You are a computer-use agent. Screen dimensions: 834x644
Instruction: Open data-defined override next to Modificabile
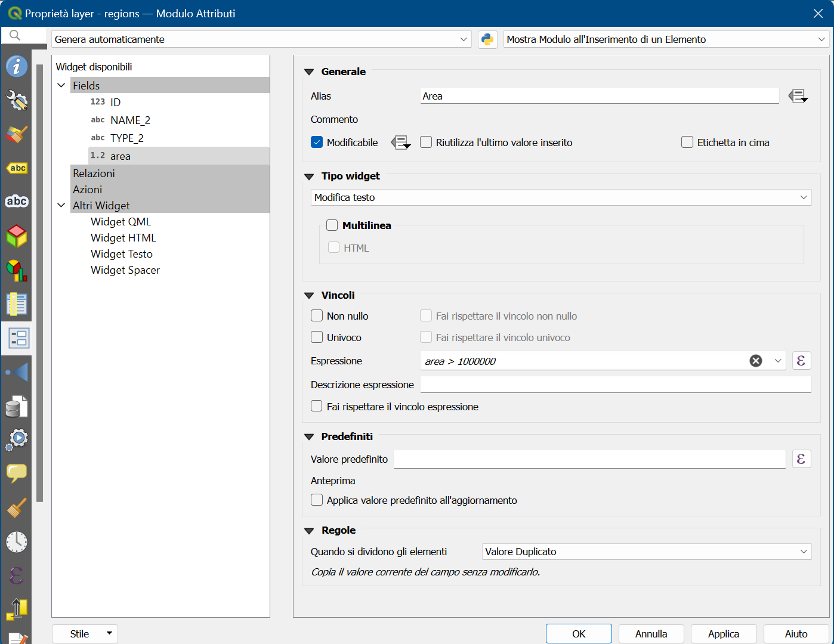(x=401, y=143)
